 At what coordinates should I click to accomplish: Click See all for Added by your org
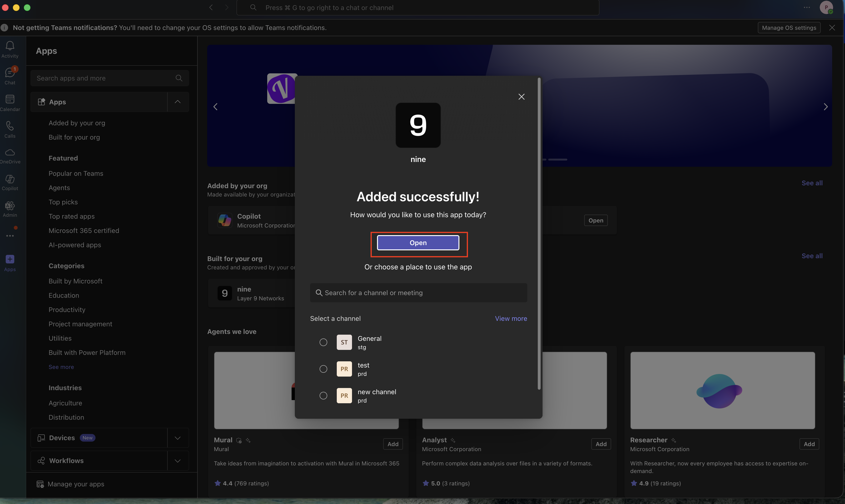pyautogui.click(x=812, y=183)
